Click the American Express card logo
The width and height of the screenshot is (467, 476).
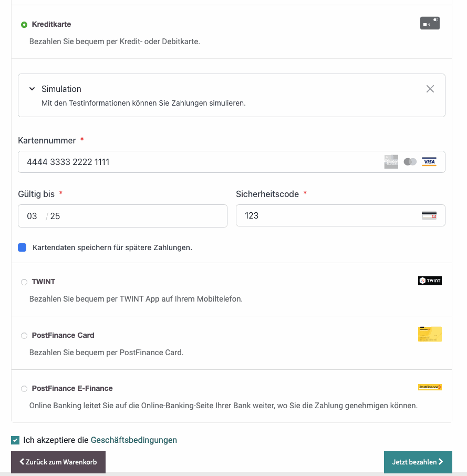coord(391,162)
